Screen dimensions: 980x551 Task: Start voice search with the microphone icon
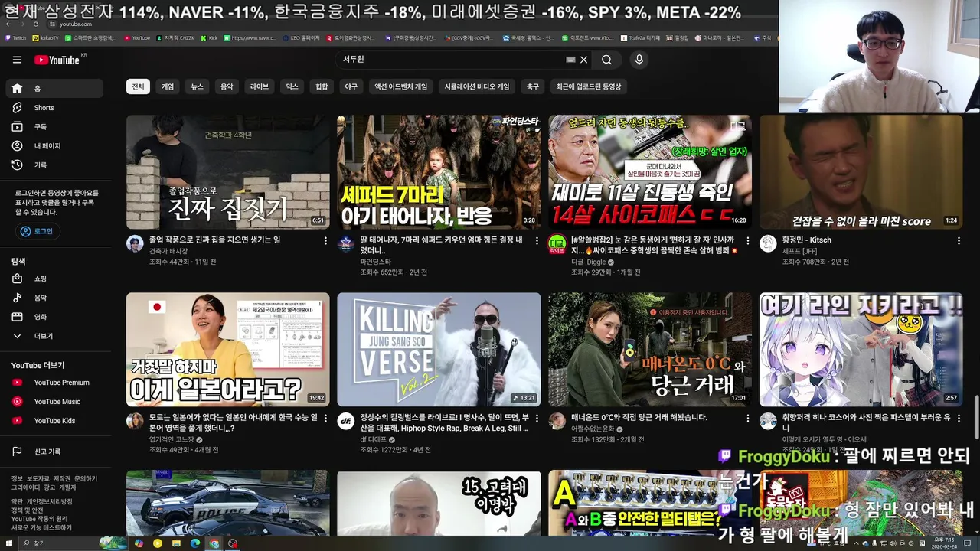point(639,60)
